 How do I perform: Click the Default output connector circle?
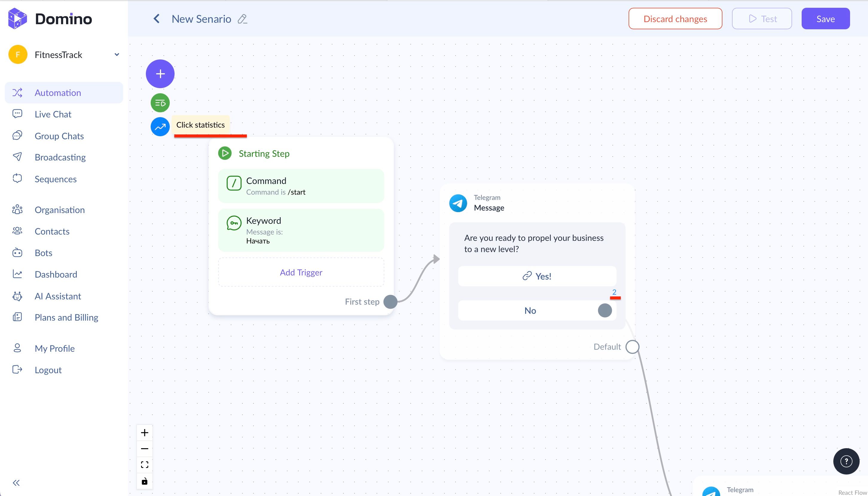632,347
